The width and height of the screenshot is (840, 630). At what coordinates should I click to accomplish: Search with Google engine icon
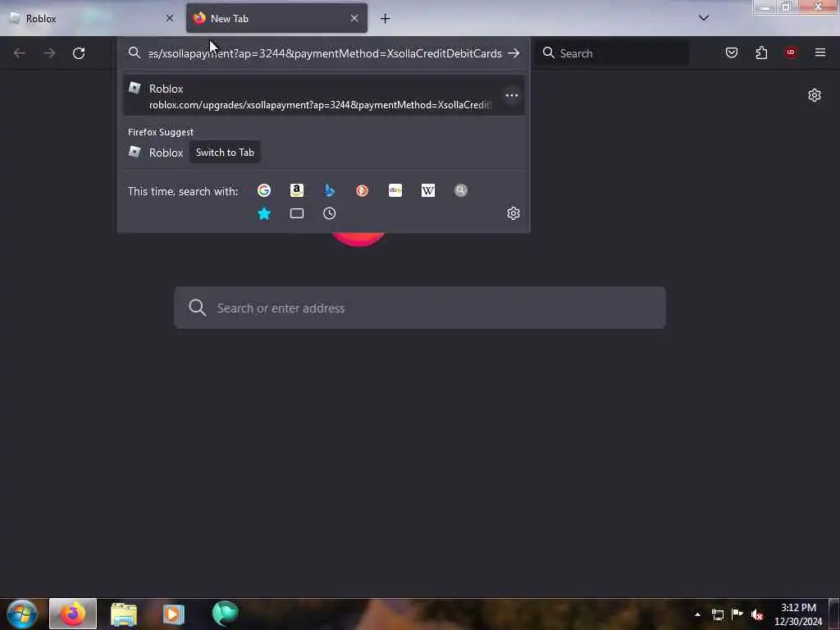263,190
